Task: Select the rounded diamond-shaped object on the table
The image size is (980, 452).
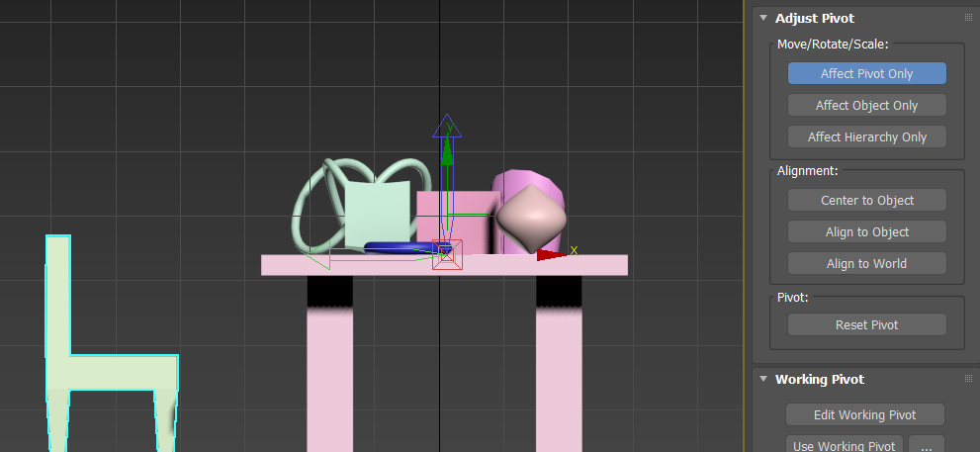Action: tap(532, 219)
